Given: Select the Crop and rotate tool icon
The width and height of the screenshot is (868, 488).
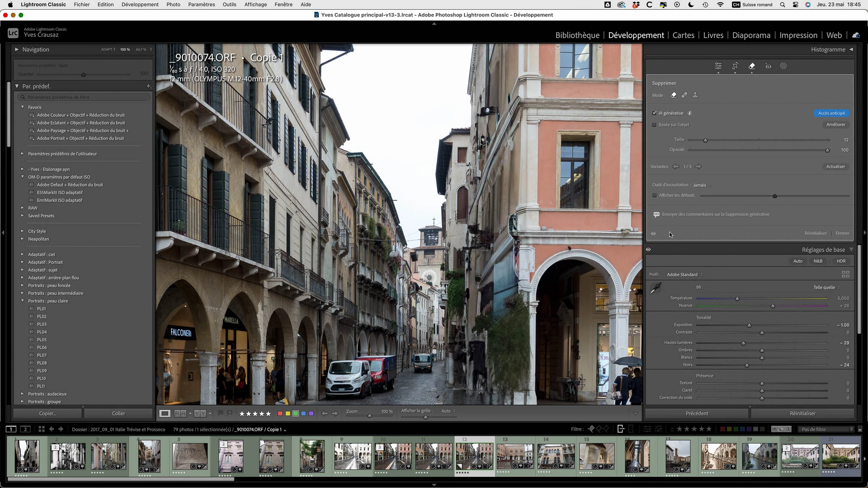Looking at the screenshot, I should (x=735, y=66).
